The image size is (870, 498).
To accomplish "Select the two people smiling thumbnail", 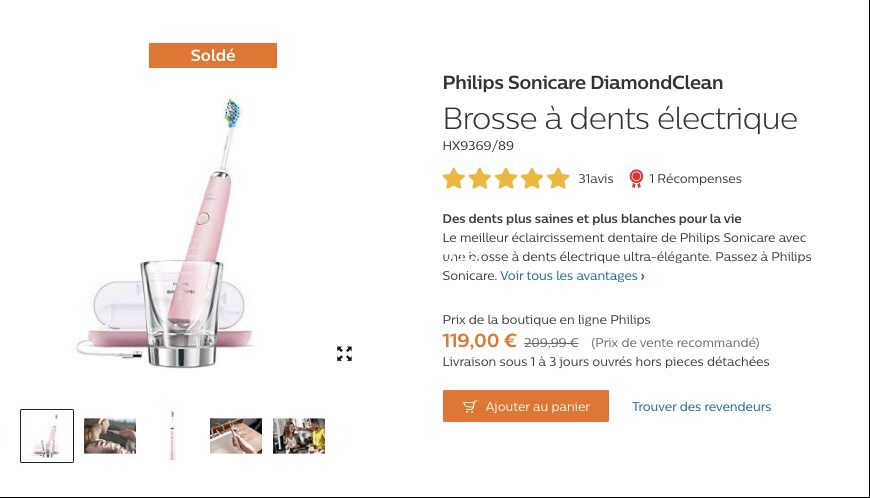I will click(299, 436).
